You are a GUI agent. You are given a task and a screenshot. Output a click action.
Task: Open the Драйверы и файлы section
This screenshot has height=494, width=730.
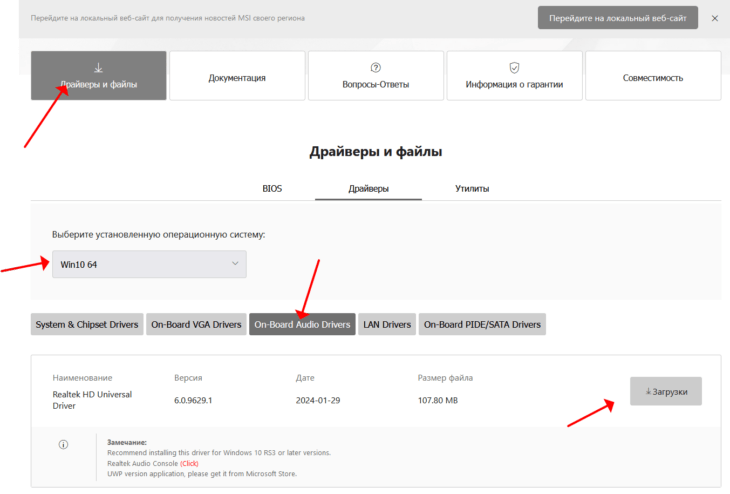point(99,75)
